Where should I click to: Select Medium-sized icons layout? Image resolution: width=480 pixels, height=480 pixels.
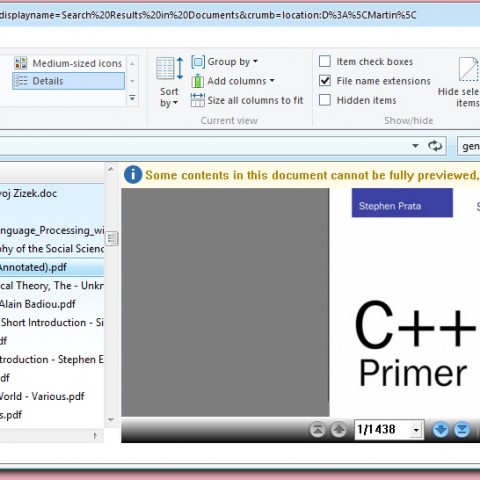pyautogui.click(x=68, y=63)
